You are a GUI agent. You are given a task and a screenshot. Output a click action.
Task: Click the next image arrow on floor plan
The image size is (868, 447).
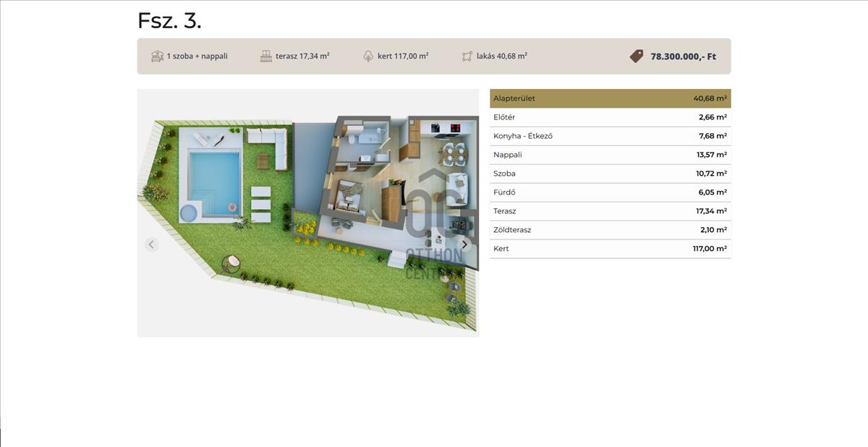465,244
